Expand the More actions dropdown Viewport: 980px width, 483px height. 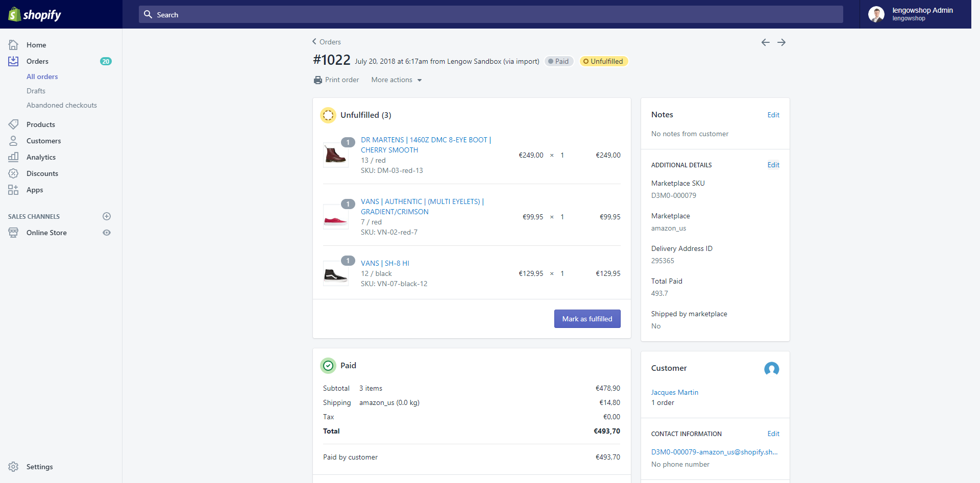coord(397,80)
